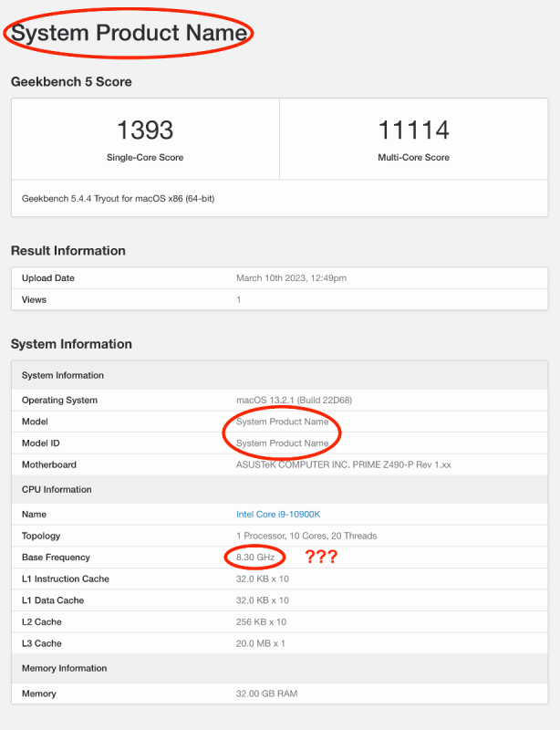Click the page title System Product Name
560x730 pixels.
point(129,33)
